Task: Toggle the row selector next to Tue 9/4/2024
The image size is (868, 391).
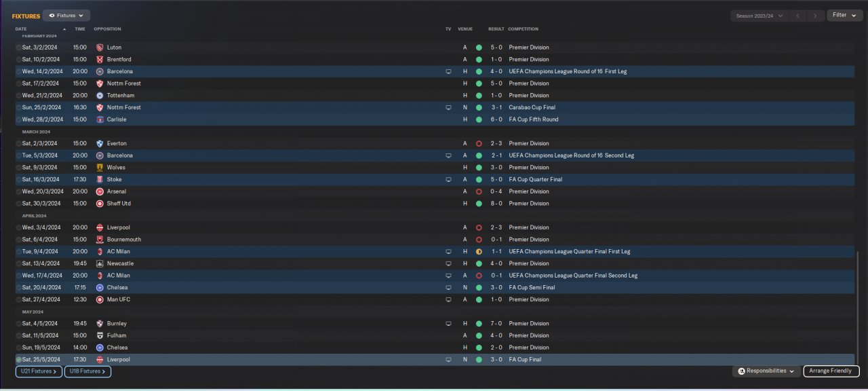Action: coord(18,252)
